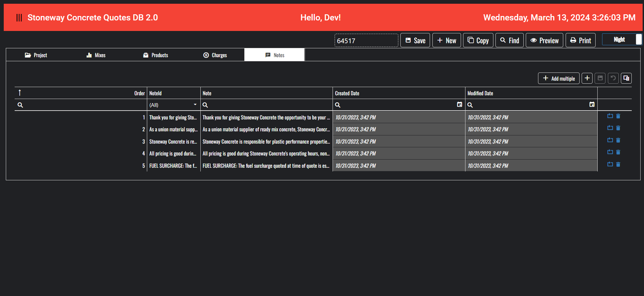Click the search icon in the Modified Date filter
This screenshot has height=296, width=644.
click(x=470, y=105)
